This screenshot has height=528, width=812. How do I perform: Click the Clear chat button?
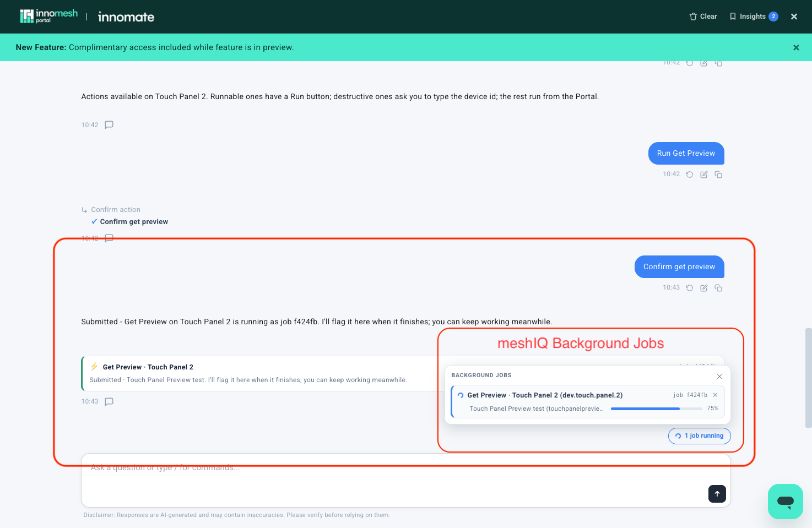click(703, 17)
